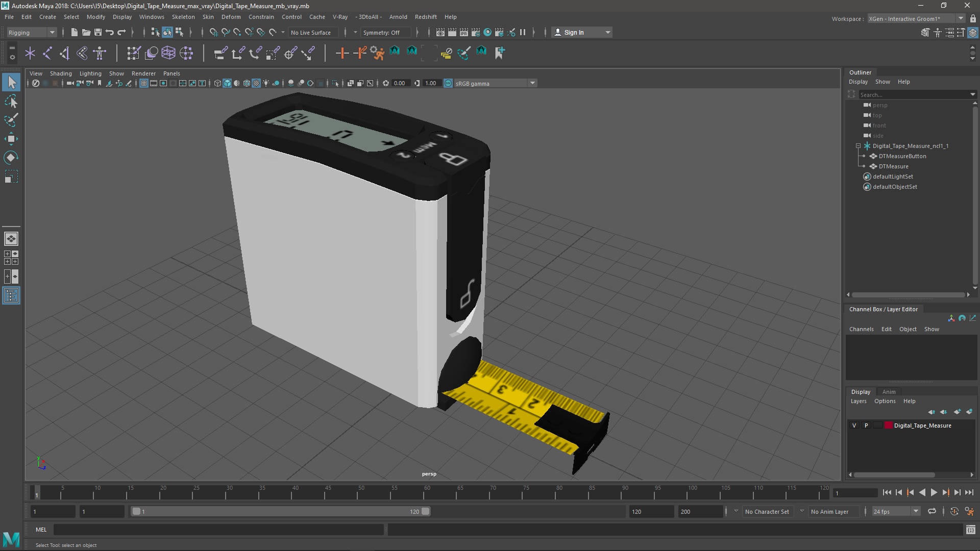
Task: Select DTMeasureButton in the Outliner
Action: 902,156
